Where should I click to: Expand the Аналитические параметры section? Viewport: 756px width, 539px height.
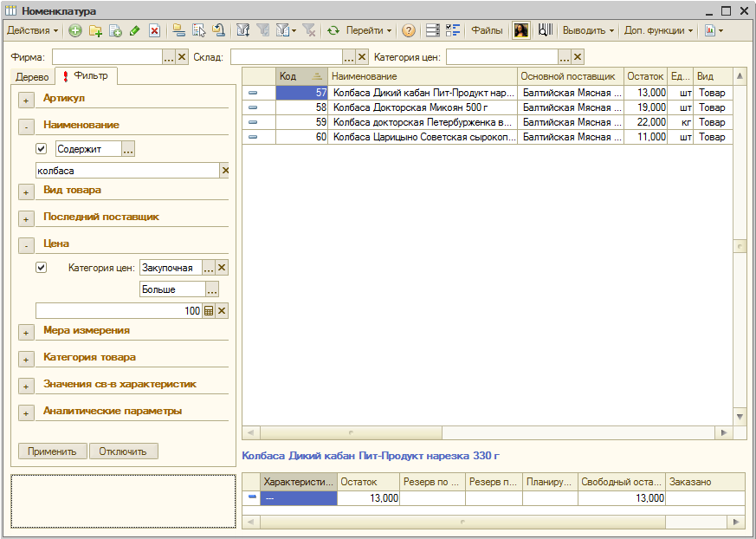point(26,413)
